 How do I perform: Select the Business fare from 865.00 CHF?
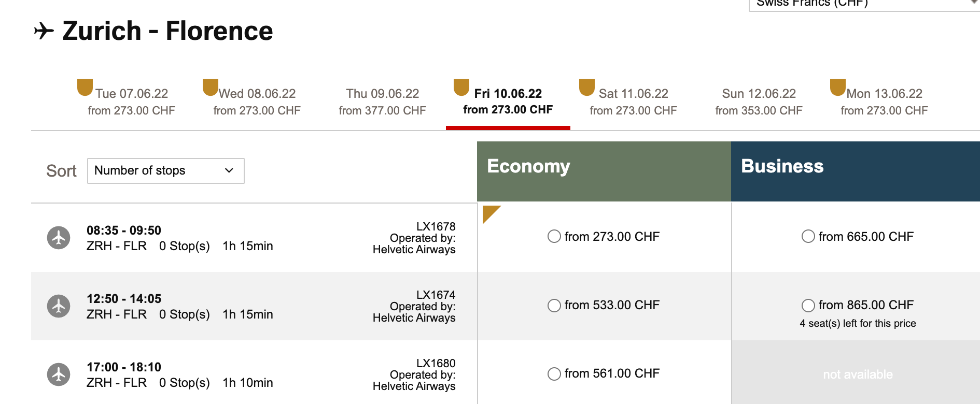(808, 306)
